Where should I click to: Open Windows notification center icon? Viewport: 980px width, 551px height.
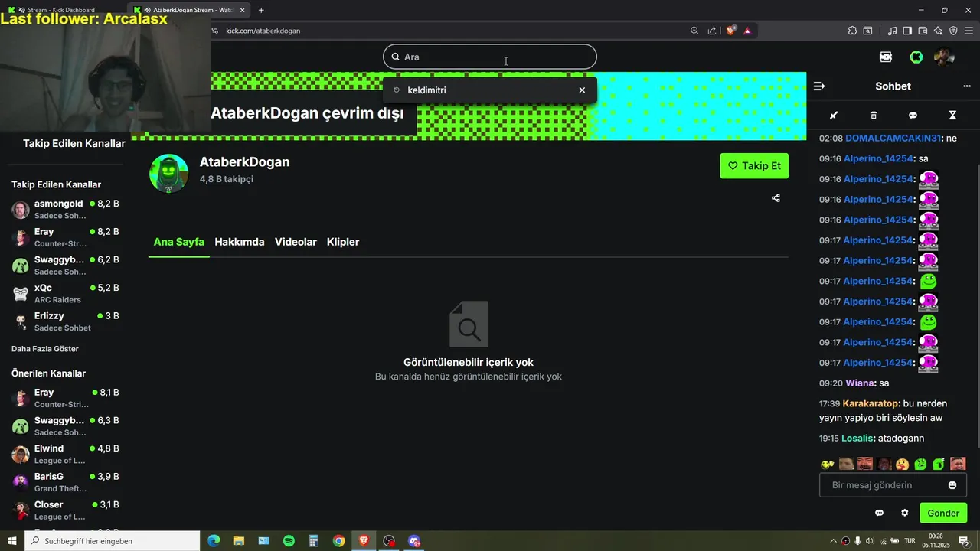(x=964, y=541)
